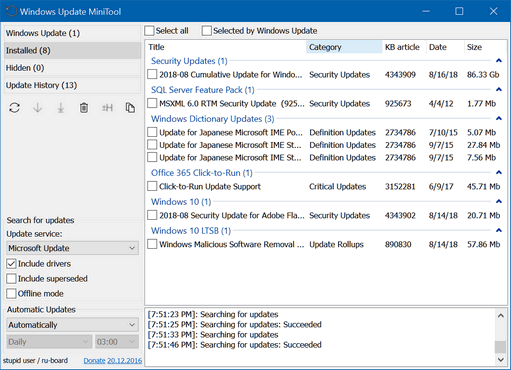Click the download updates arrow icon
The height and width of the screenshot is (370, 511).
click(x=38, y=108)
